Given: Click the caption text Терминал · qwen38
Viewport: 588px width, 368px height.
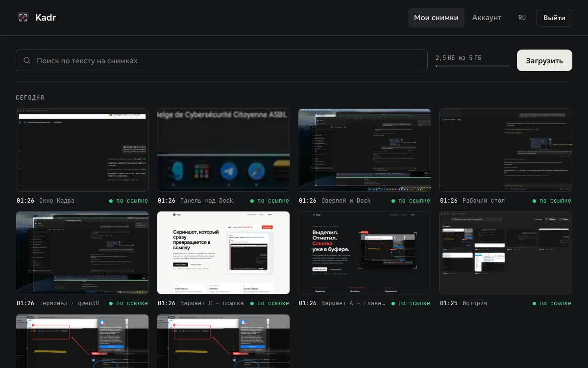Looking at the screenshot, I should (69, 303).
